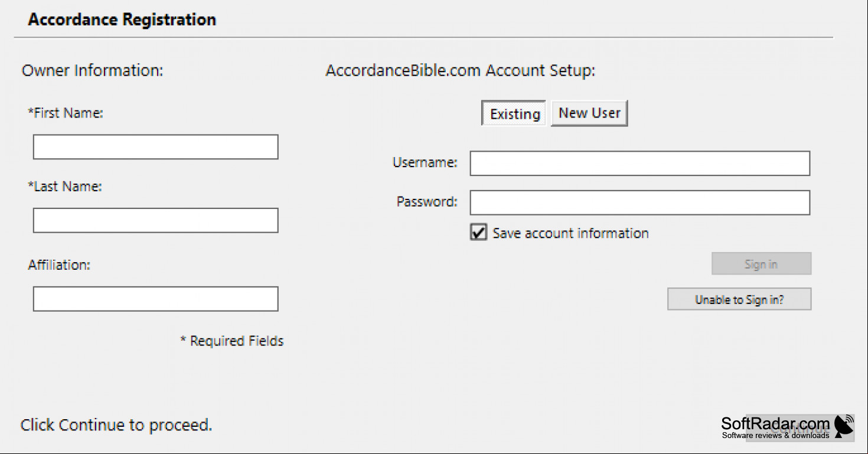Click the First Name input field
868x454 pixels.
click(x=155, y=147)
